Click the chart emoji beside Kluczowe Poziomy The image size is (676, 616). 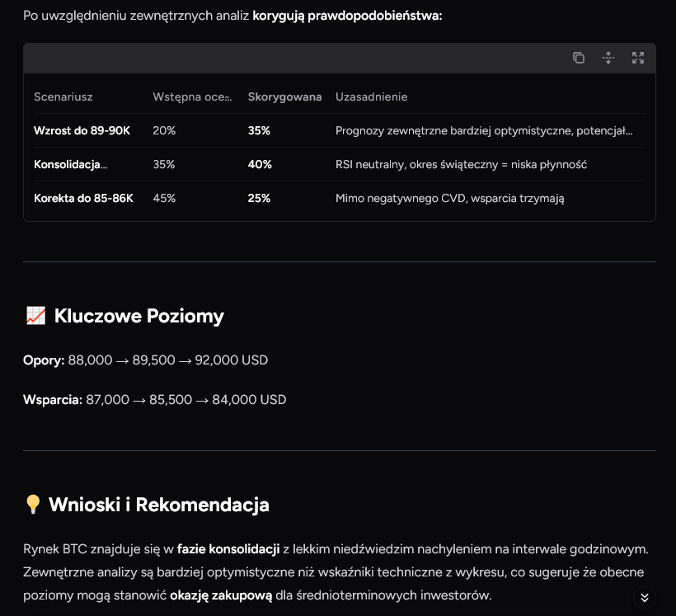(35, 316)
